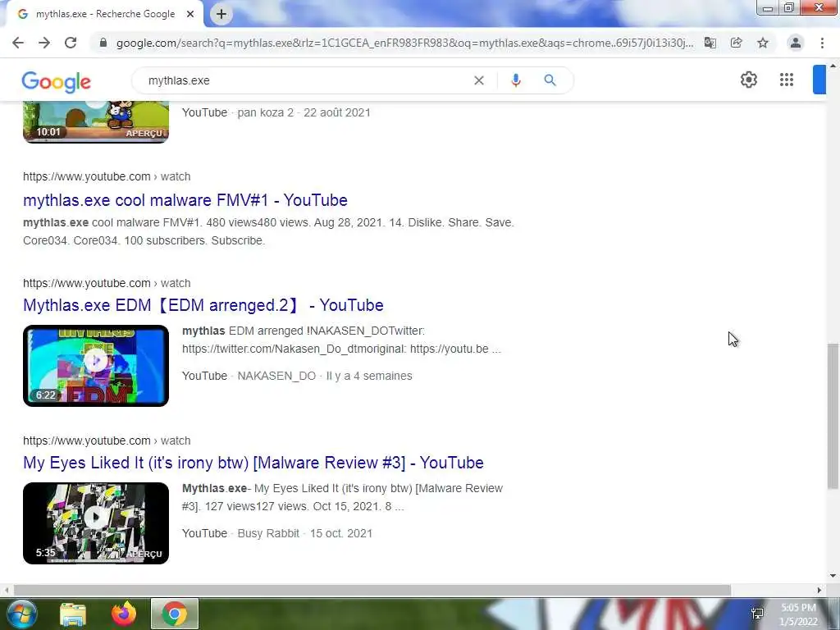The width and height of the screenshot is (840, 630).
Task: Open the 10:01 video thumbnail
Action: click(x=96, y=122)
